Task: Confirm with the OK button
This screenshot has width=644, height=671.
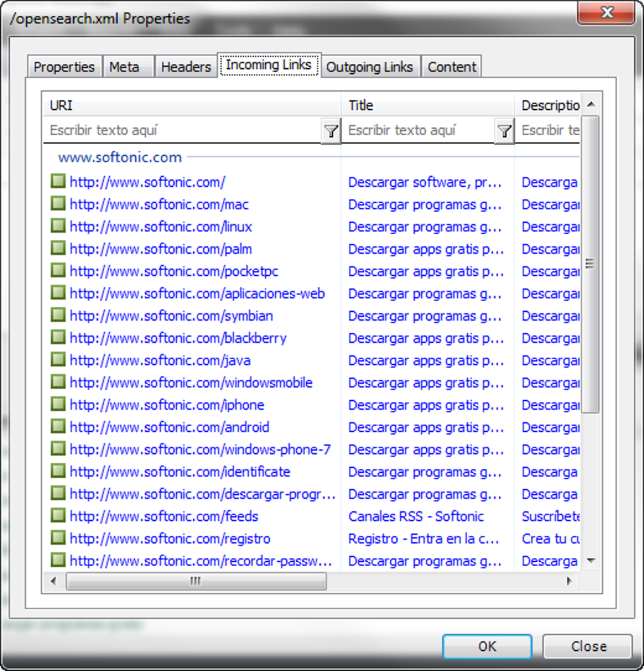Action: tap(487, 646)
